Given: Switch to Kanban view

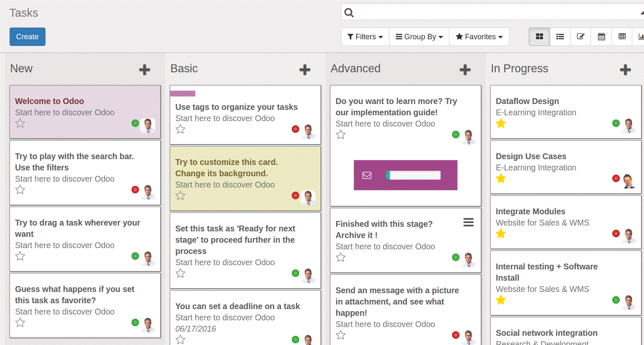Looking at the screenshot, I should (x=539, y=37).
